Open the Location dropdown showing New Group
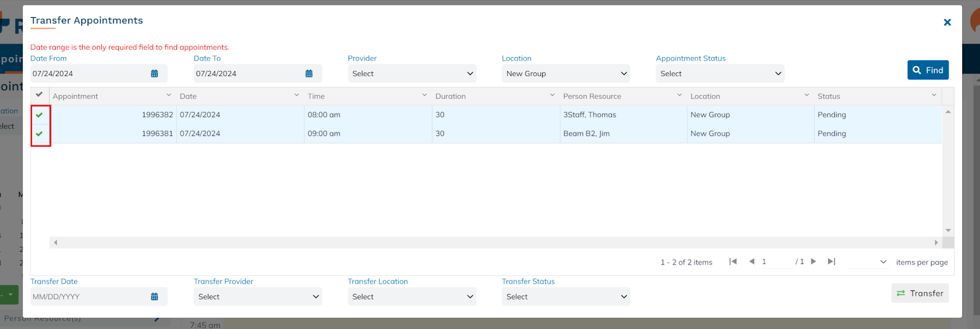 565,74
